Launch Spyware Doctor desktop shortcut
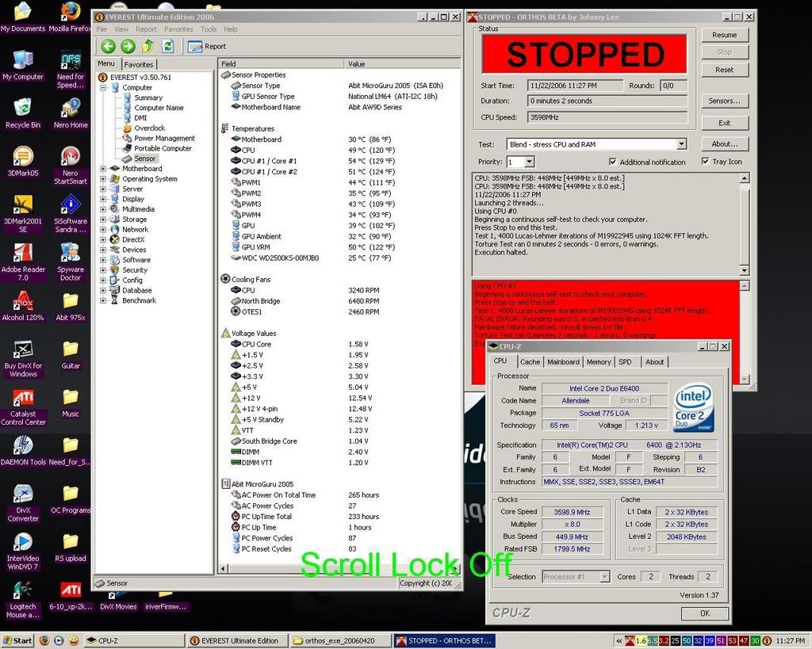The height and width of the screenshot is (649, 812). [71, 262]
